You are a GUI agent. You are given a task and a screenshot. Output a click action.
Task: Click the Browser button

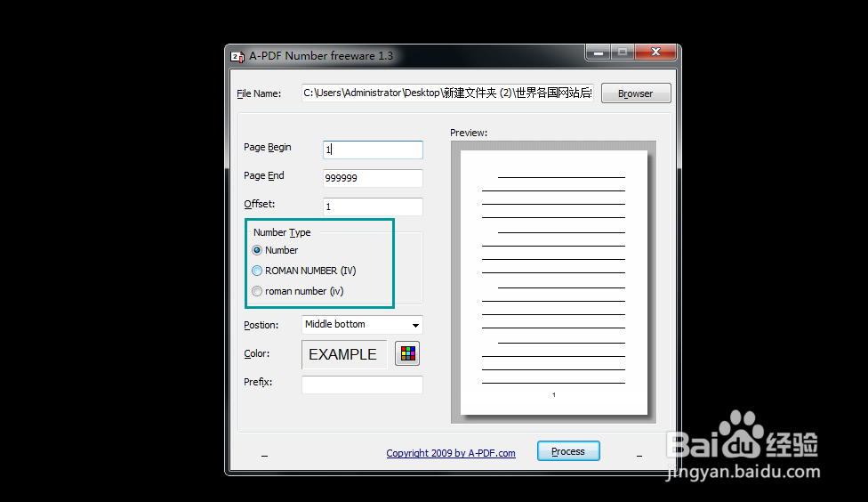point(636,93)
